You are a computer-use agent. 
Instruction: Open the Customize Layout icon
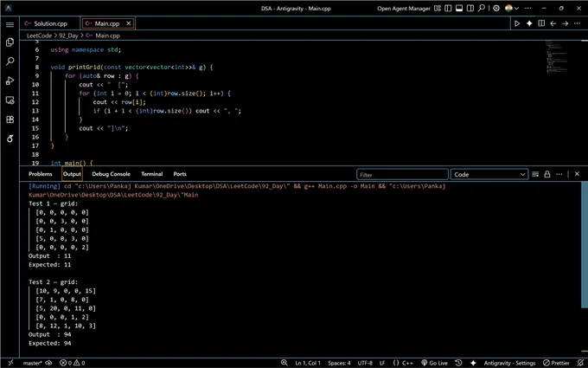coord(438,9)
